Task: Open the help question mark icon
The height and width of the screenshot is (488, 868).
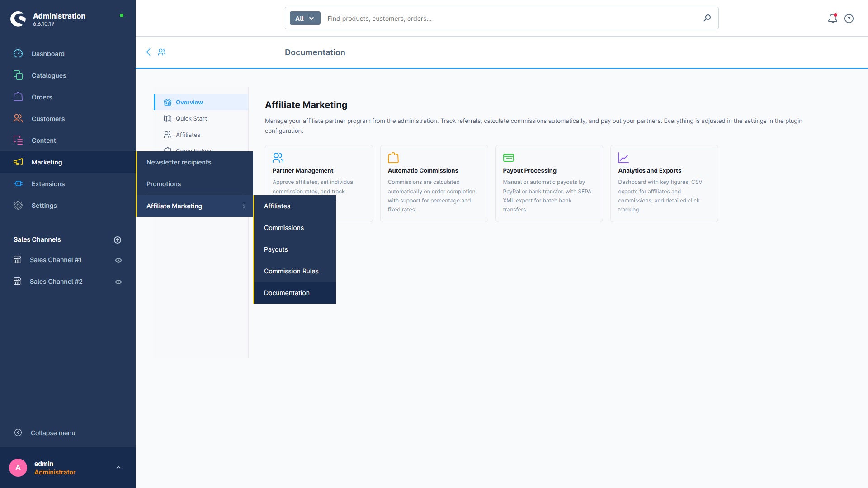Action: click(x=849, y=19)
